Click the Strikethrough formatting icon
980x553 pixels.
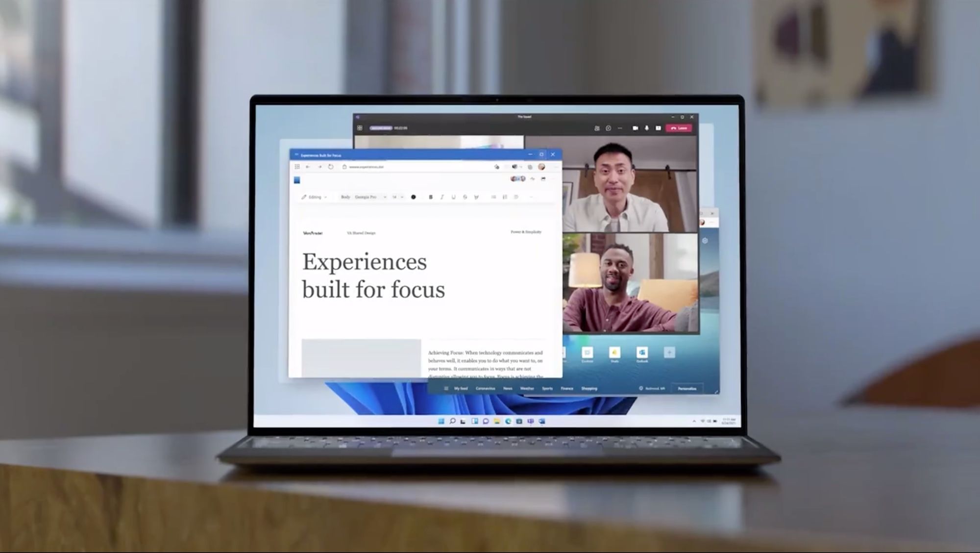click(465, 197)
